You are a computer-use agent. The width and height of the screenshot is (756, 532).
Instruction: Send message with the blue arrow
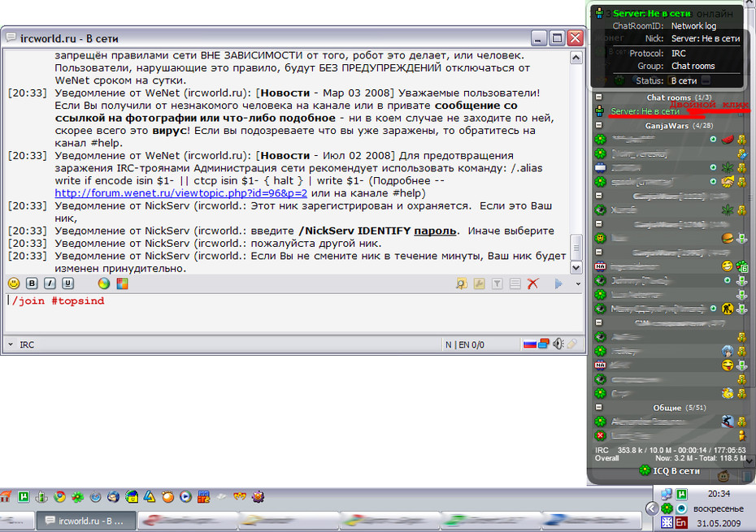558,283
